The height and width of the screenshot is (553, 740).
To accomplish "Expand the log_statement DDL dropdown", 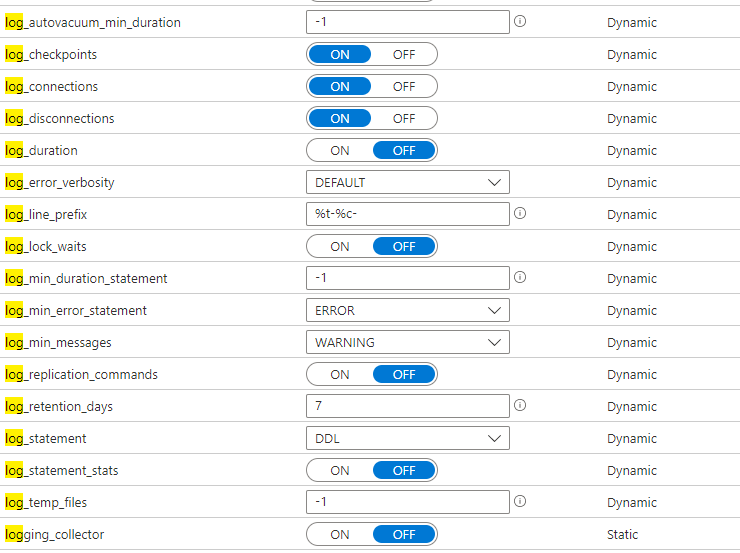I will point(407,439).
